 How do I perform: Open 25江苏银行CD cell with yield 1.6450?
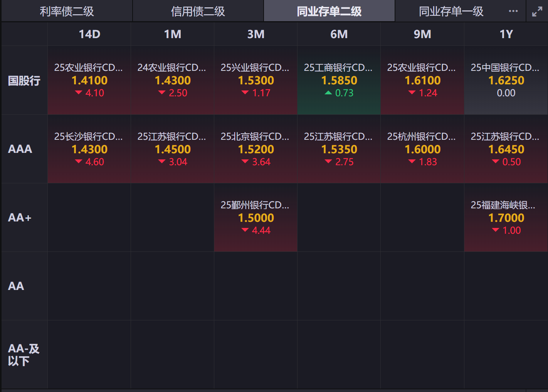click(506, 149)
